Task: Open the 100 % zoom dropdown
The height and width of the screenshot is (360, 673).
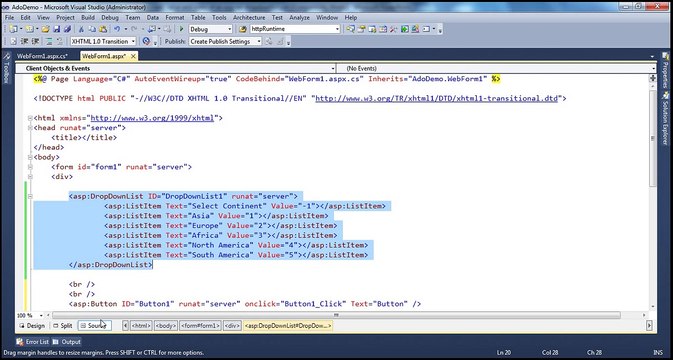Action: (41, 315)
